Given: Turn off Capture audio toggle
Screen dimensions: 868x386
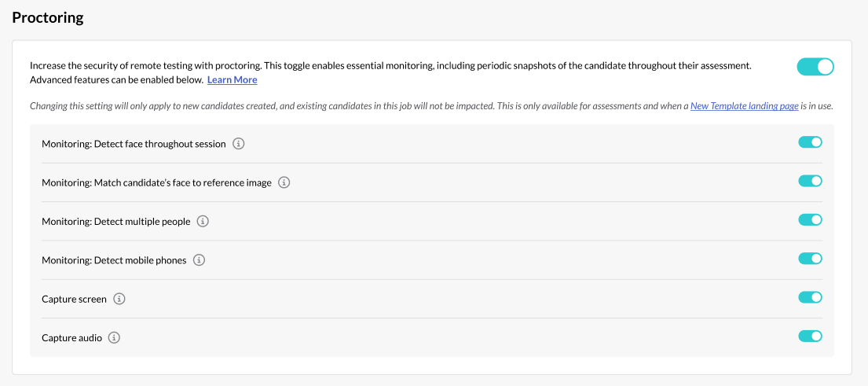Looking at the screenshot, I should pyautogui.click(x=810, y=336).
